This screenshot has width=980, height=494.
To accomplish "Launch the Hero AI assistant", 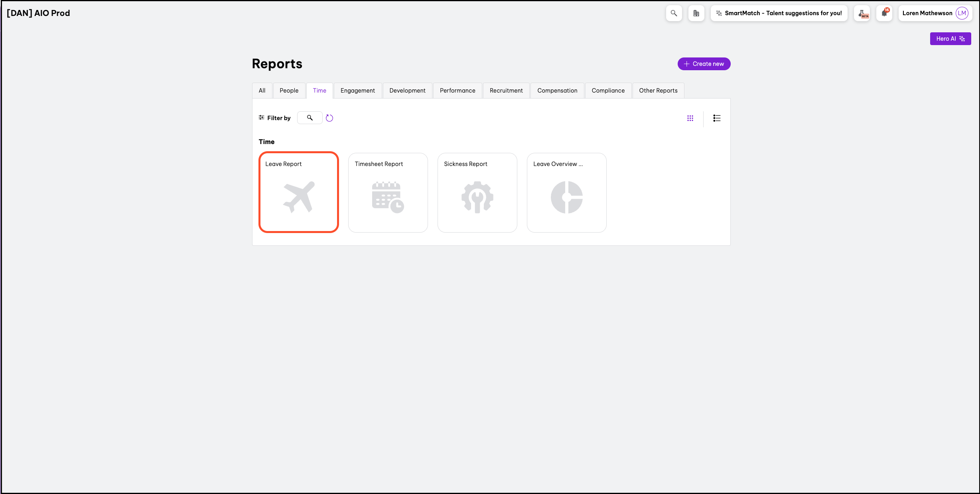I will (950, 39).
